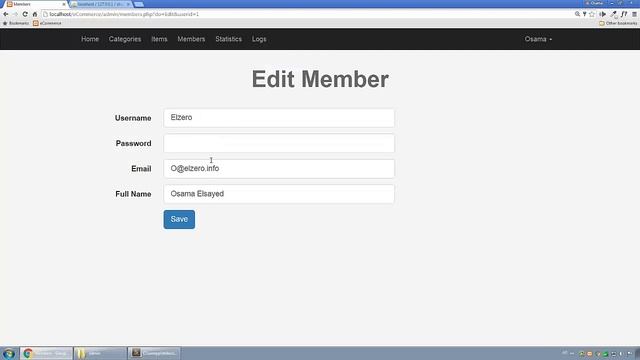Click the Full Name field
Screen dimensions: 640x360
click(x=279, y=194)
